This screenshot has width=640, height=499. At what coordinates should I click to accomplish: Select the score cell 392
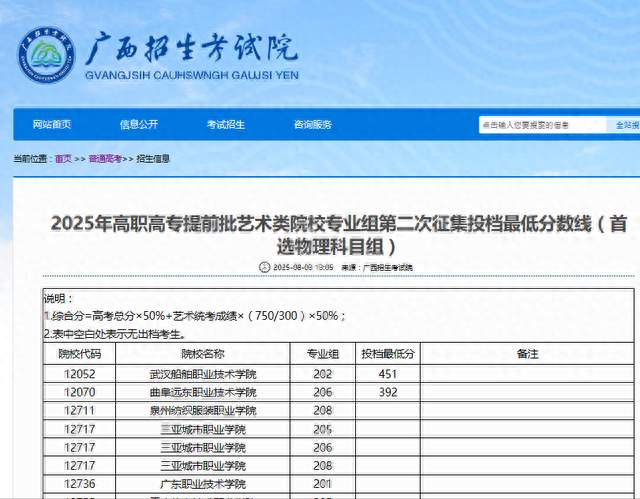coord(388,392)
